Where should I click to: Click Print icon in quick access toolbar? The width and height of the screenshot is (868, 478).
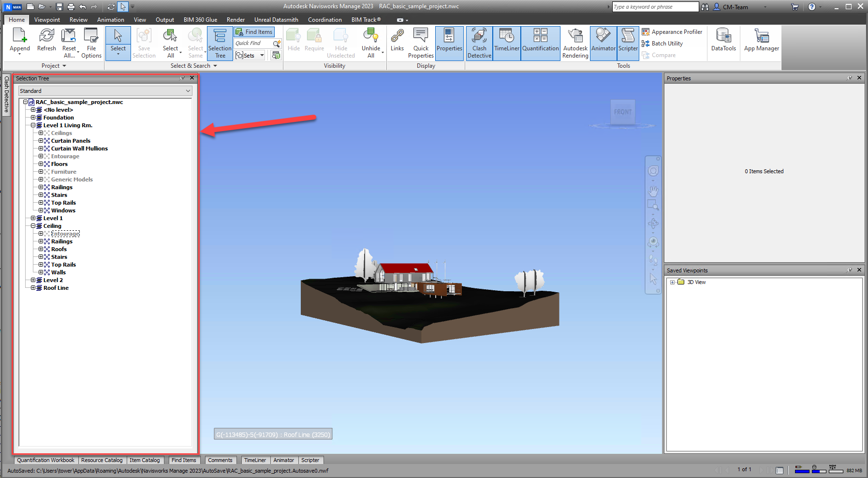click(x=71, y=7)
